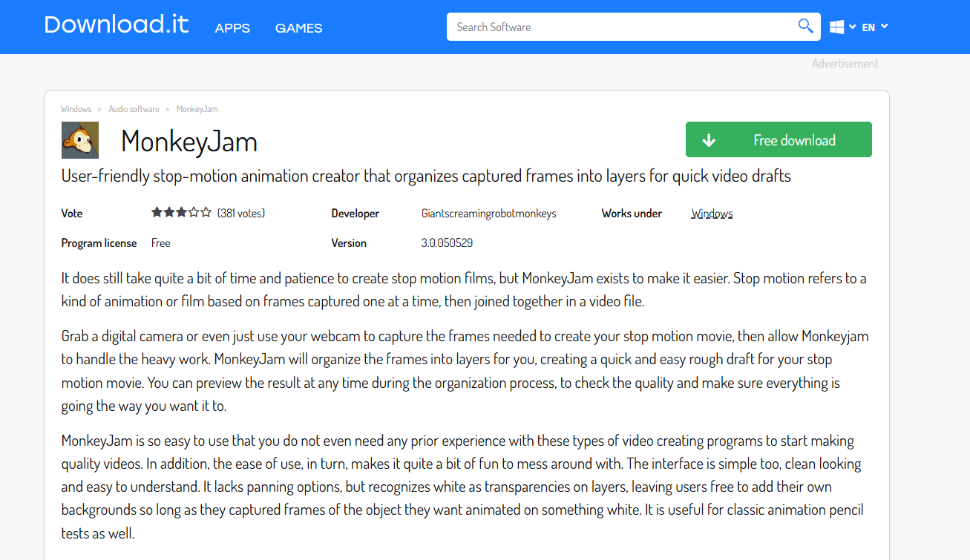970x560 pixels.
Task: Click paragraph starting 'MonkeyJam is so easy'
Action: (x=462, y=487)
